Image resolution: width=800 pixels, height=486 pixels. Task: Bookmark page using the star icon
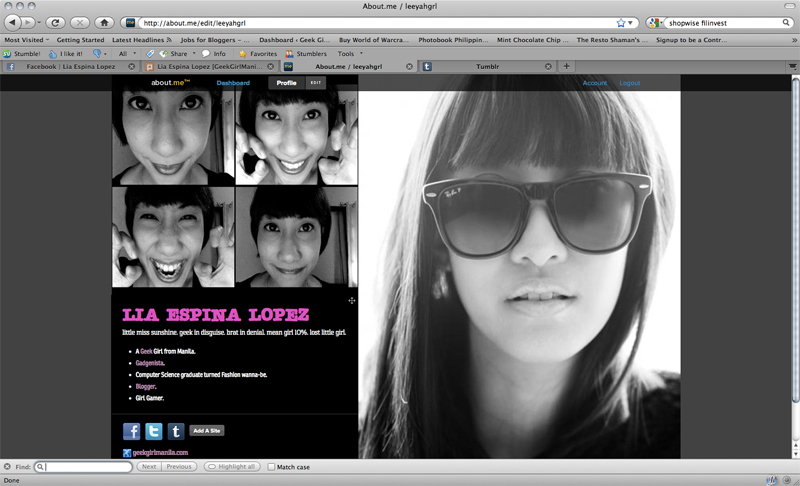click(x=621, y=22)
